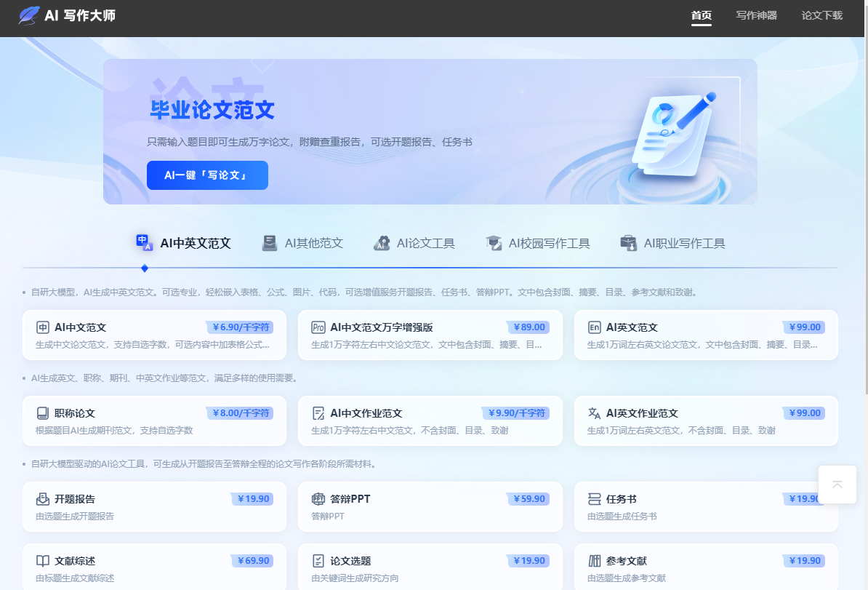Switch to the AI中英文范文 tab
The width and height of the screenshot is (868, 590).
coord(183,243)
